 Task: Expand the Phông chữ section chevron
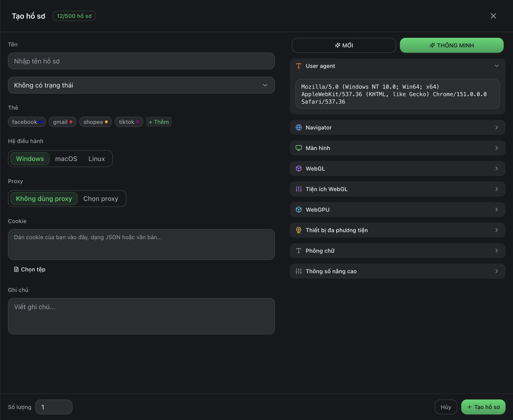(497, 251)
